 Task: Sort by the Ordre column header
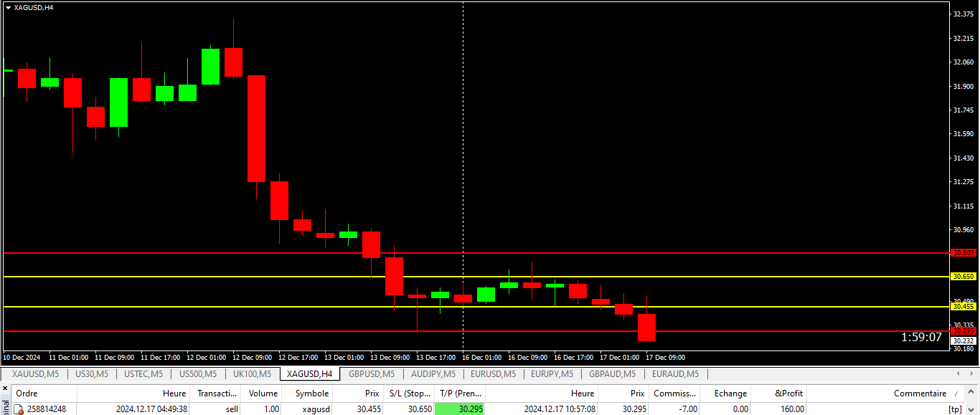point(27,393)
